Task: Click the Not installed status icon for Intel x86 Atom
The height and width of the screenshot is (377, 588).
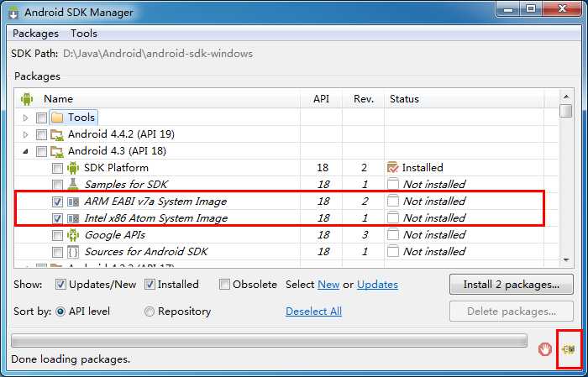Action: click(392, 218)
